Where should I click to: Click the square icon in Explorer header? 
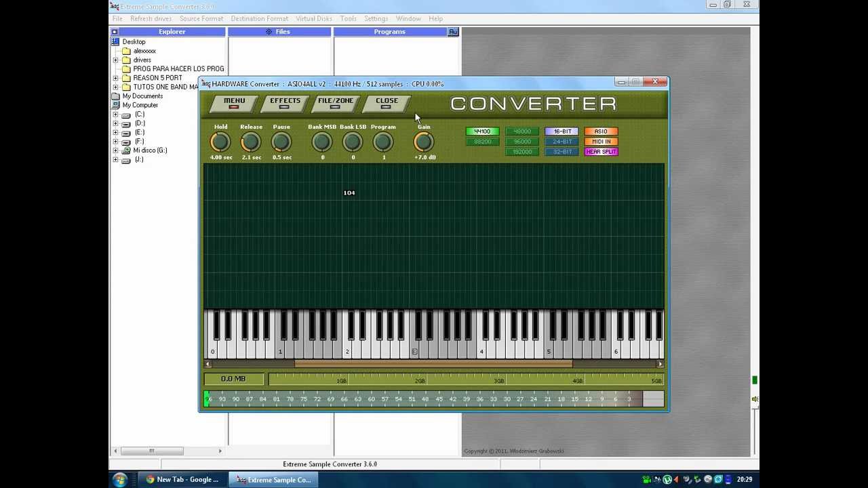coord(115,32)
